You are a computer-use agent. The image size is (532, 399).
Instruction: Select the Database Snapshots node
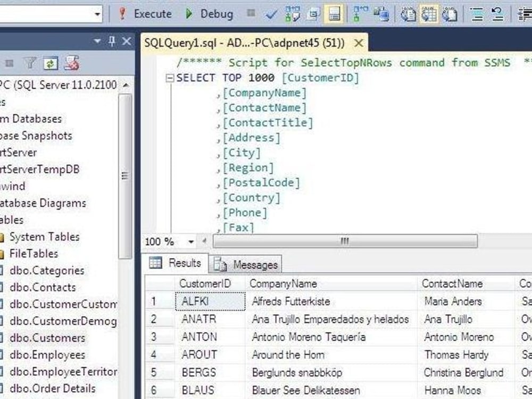36,136
